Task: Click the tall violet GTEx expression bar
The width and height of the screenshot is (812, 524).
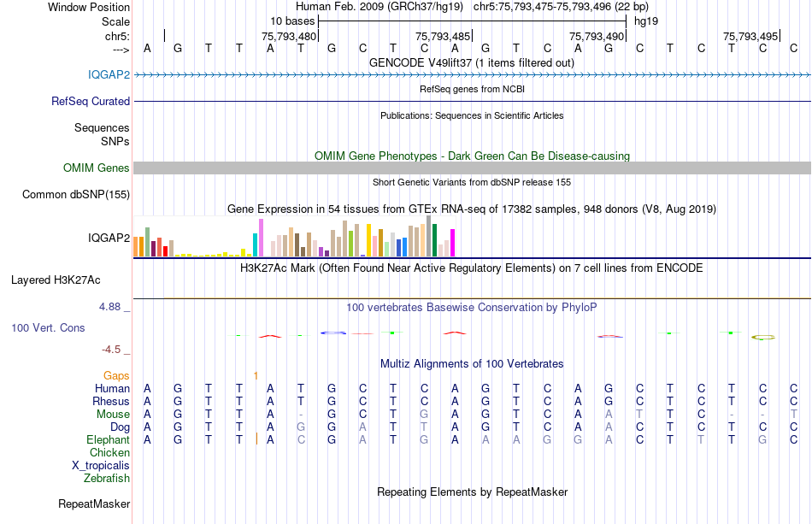Action: pyautogui.click(x=261, y=238)
